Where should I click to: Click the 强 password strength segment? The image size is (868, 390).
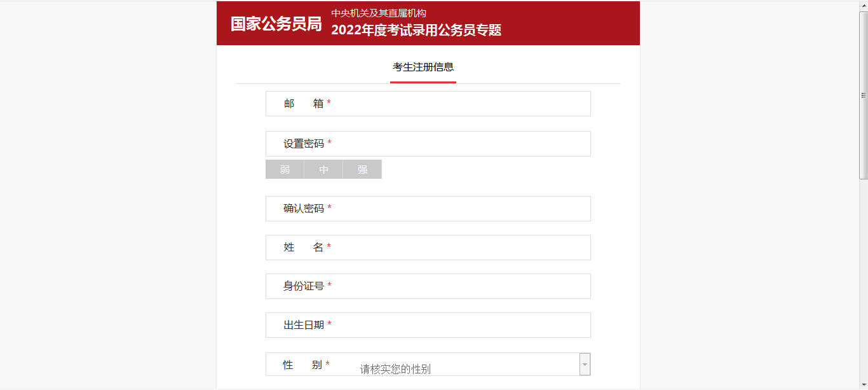(x=362, y=169)
